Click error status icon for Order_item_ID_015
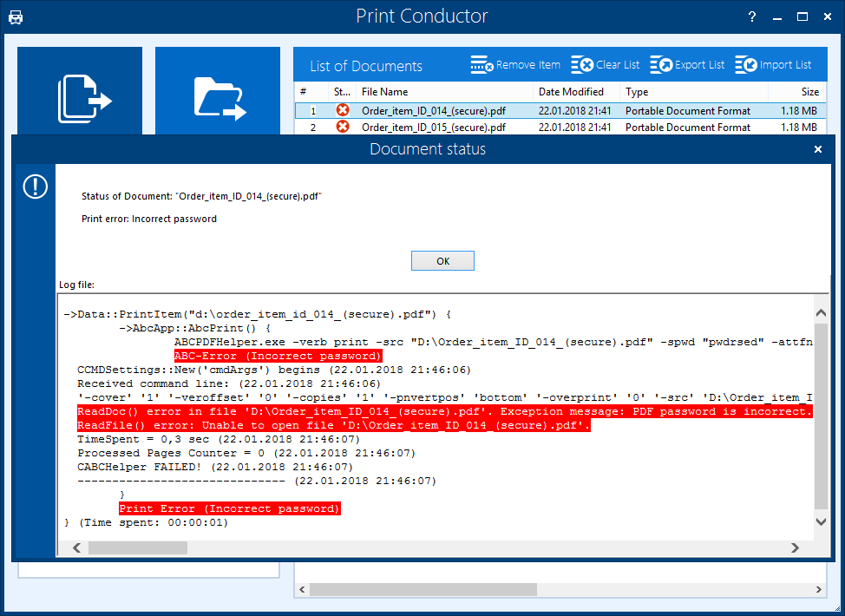This screenshot has height=616, width=845. [x=343, y=127]
